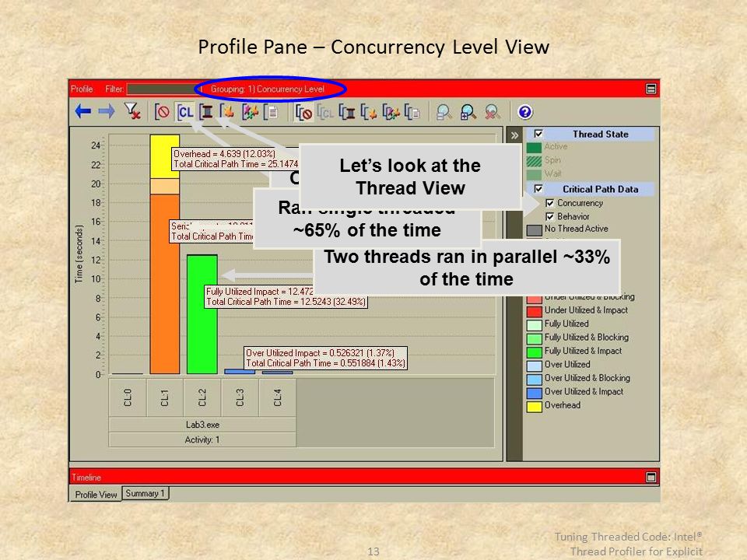
Task: Uncheck the Concurrency checkbox
Action: click(x=550, y=203)
